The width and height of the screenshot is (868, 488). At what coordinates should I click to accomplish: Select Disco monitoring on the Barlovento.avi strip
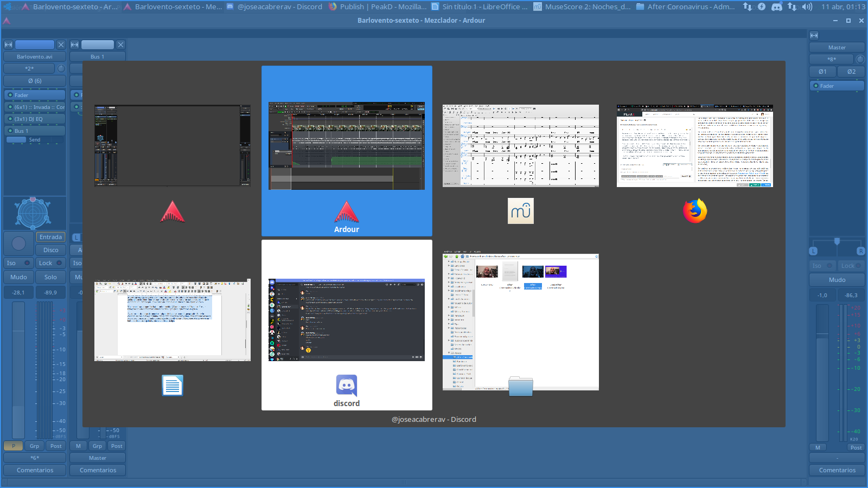(x=50, y=250)
